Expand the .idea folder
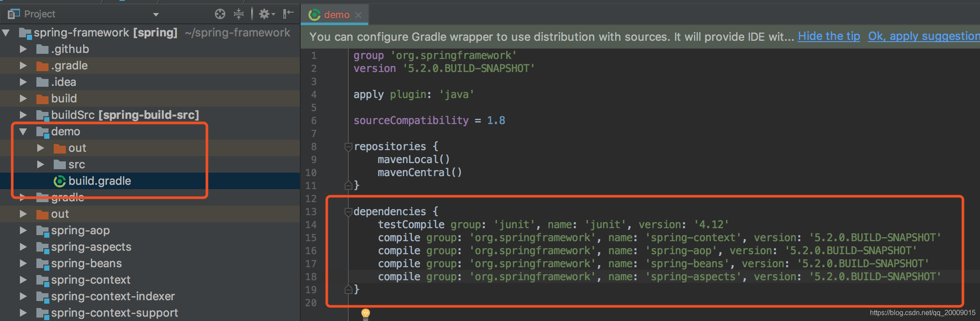The image size is (980, 321). [x=23, y=82]
